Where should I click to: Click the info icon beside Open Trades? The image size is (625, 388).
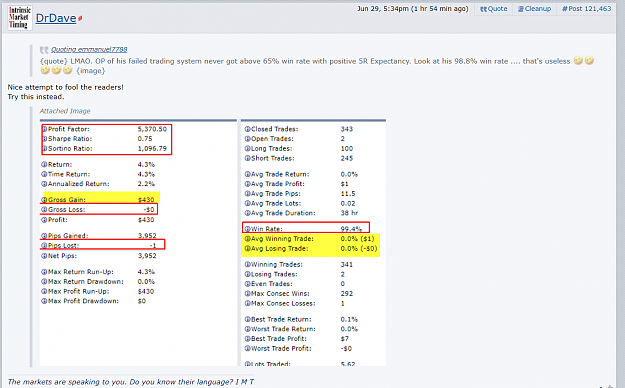(x=248, y=139)
